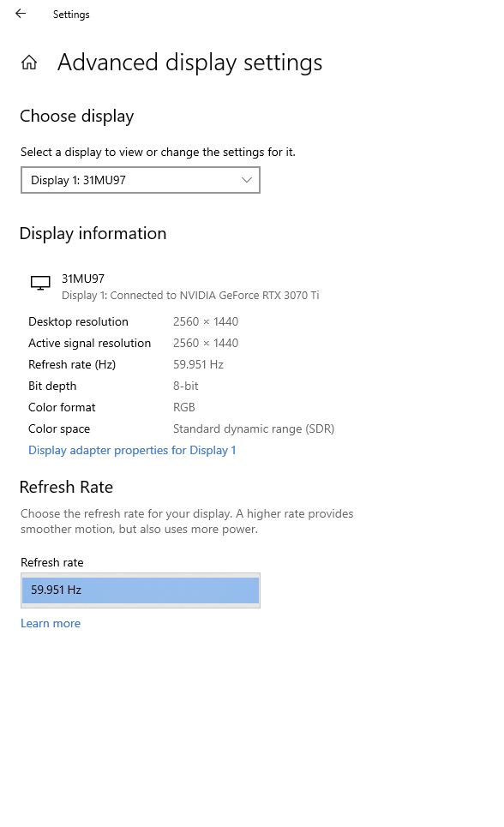Click the home icon near the page title
The width and height of the screenshot is (504, 827).
[29, 62]
